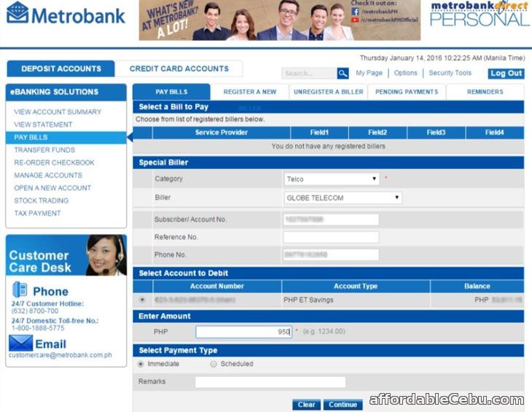Open the Reminders tab
Screen dimensions: 532x412
[x=485, y=92]
